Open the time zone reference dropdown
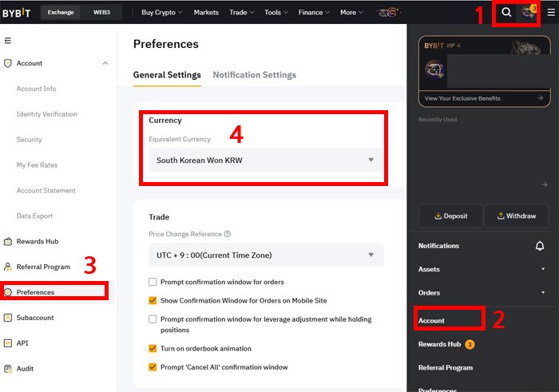Viewport: 559px width, 392px height. 266,255
